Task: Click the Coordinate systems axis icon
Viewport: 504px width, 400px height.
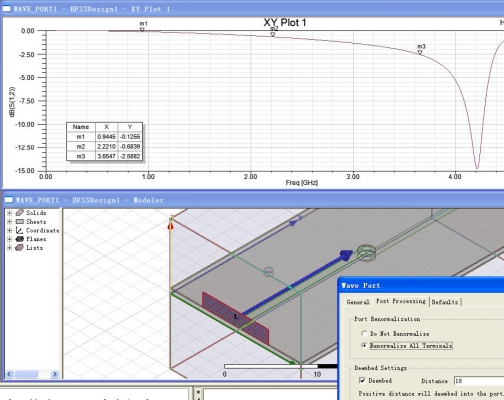Action: tap(20, 230)
